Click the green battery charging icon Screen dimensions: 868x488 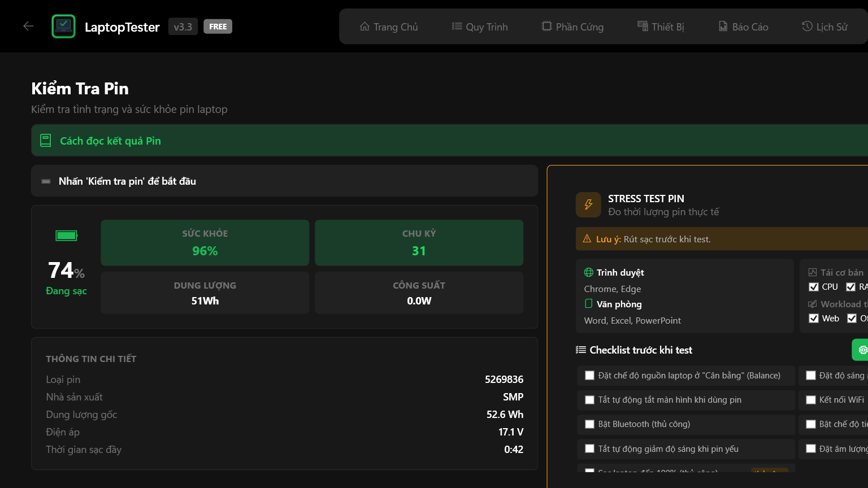[66, 236]
